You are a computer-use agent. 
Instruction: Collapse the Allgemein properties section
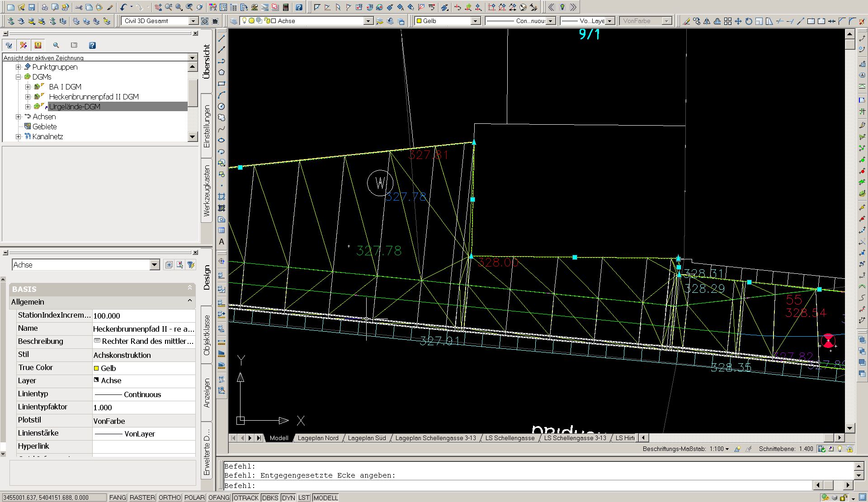click(190, 301)
